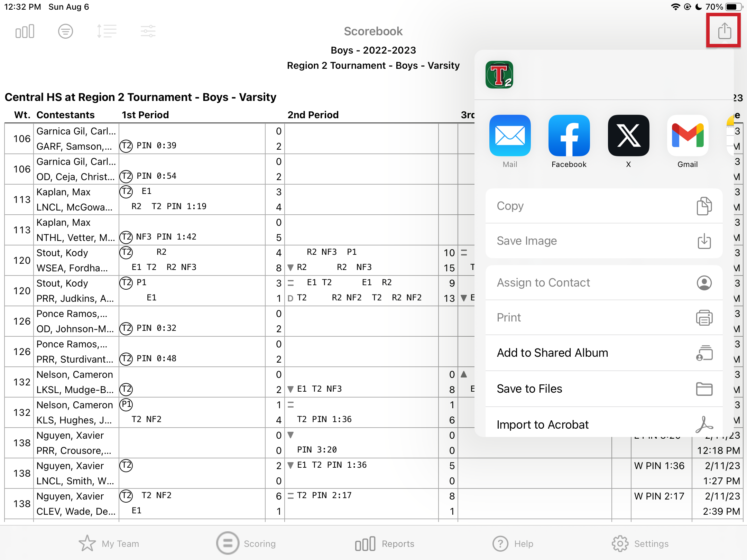The height and width of the screenshot is (560, 747).
Task: Open the Scoring tab
Action: (x=246, y=544)
